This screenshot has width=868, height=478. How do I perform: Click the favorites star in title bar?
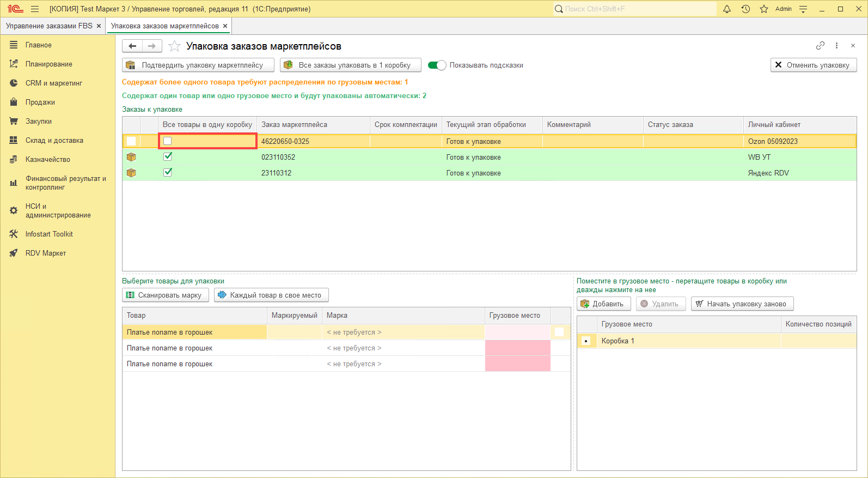click(764, 9)
